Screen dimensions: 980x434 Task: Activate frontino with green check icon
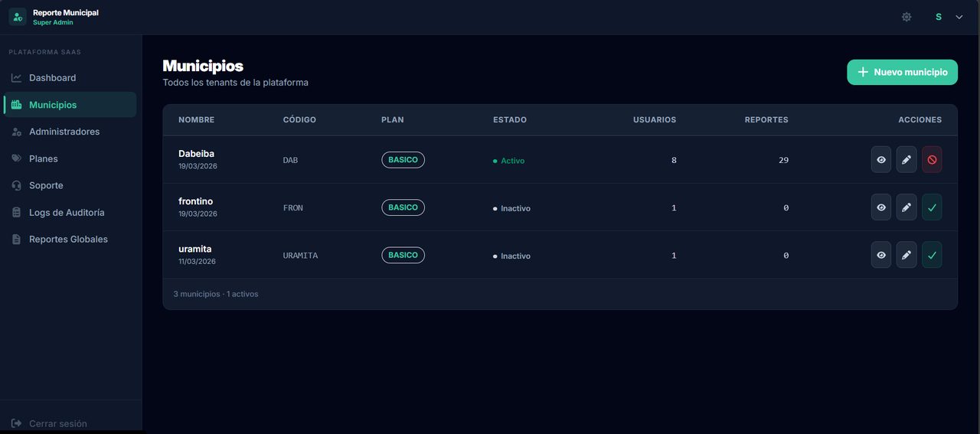[932, 207]
